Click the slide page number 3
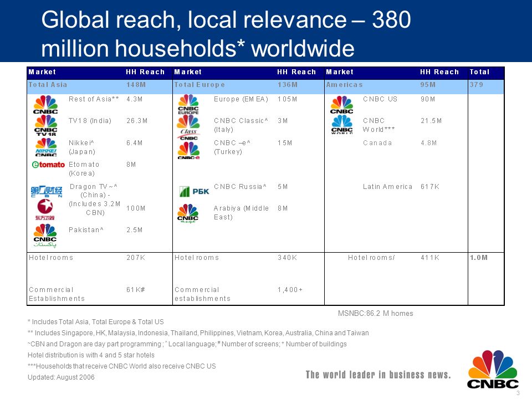Viewport: 532px width, 399px height. pyautogui.click(x=518, y=393)
